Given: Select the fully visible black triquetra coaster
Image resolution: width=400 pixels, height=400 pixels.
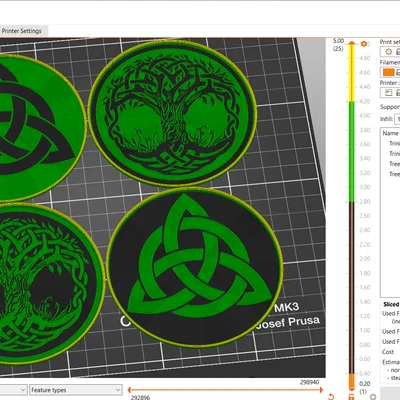Looking at the screenshot, I should coord(195,268).
